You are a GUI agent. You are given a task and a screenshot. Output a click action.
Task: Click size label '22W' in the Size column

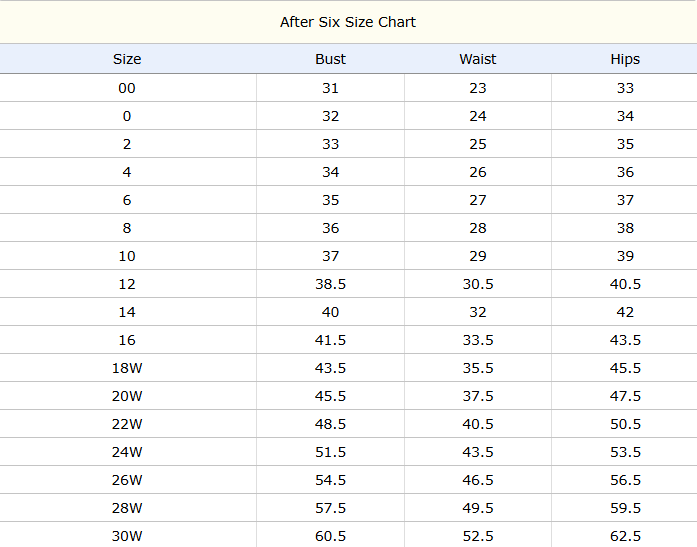coord(127,424)
